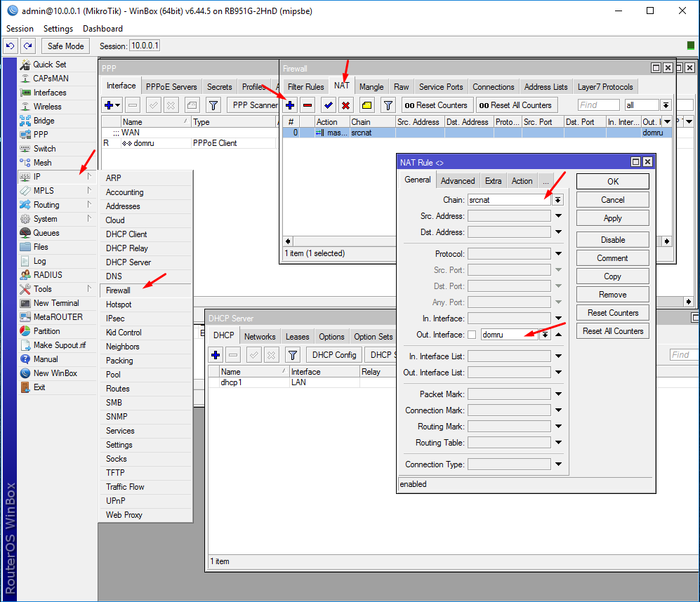Open New Terminal from the sidebar

(56, 303)
